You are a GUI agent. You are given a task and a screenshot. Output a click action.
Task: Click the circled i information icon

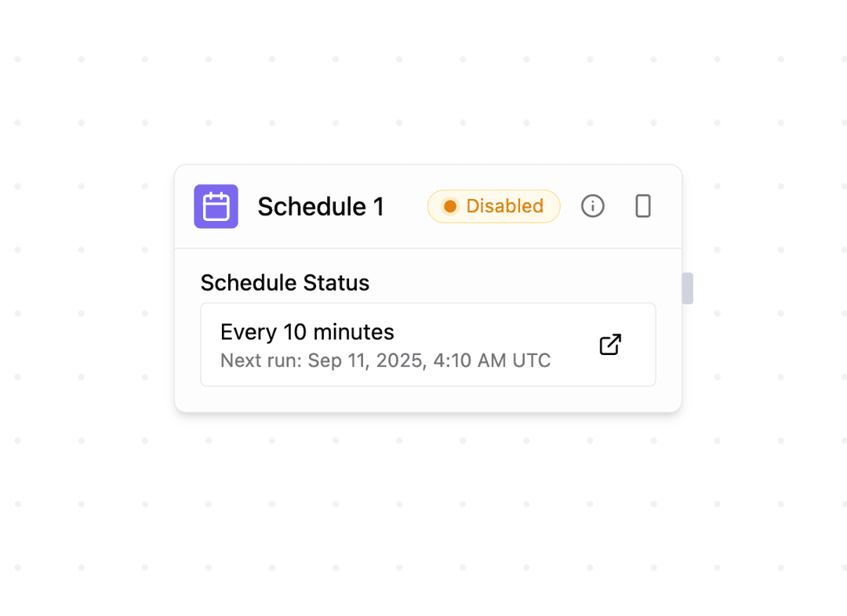point(592,206)
